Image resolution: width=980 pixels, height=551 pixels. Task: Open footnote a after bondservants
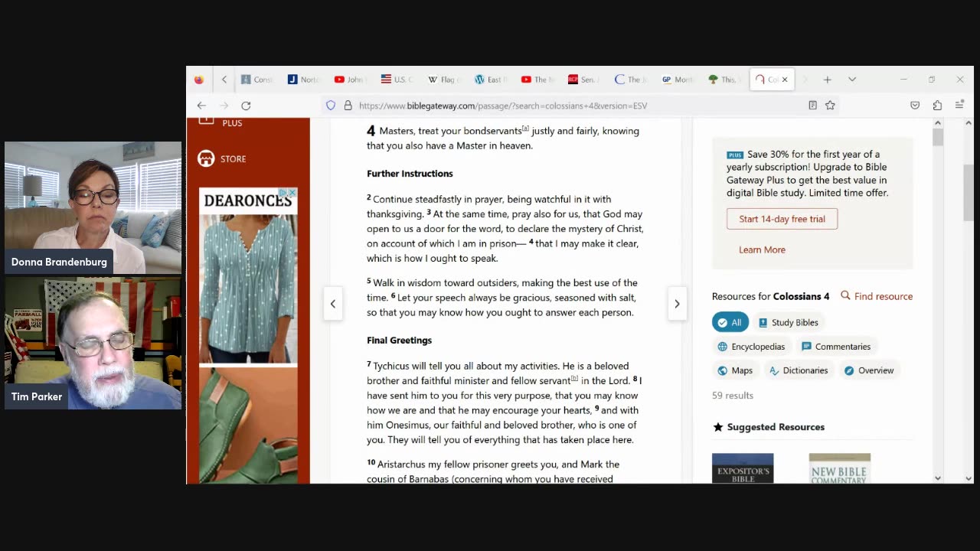point(525,129)
